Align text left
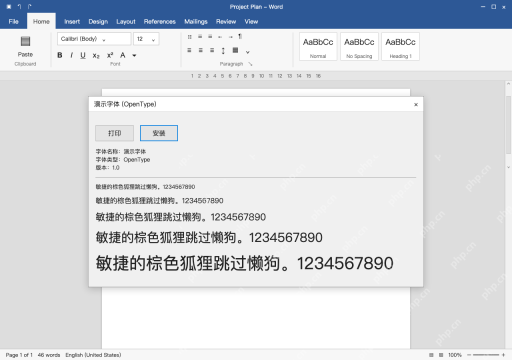Viewport: 512px width, 360px height. [189, 50]
